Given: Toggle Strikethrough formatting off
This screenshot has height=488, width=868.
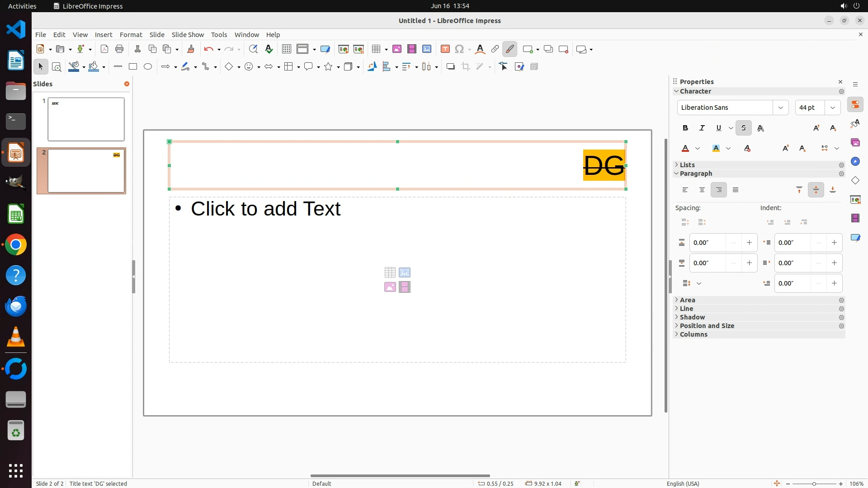Looking at the screenshot, I should (744, 128).
